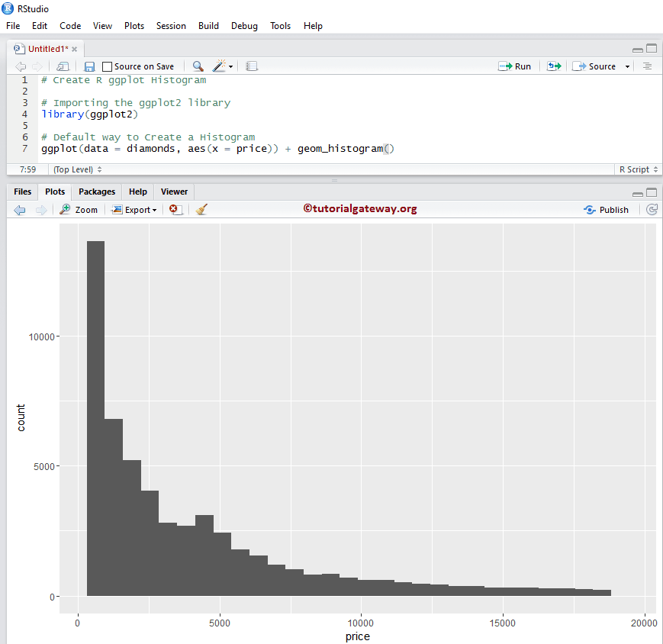Remove the current plot with the delete icon

click(x=175, y=209)
